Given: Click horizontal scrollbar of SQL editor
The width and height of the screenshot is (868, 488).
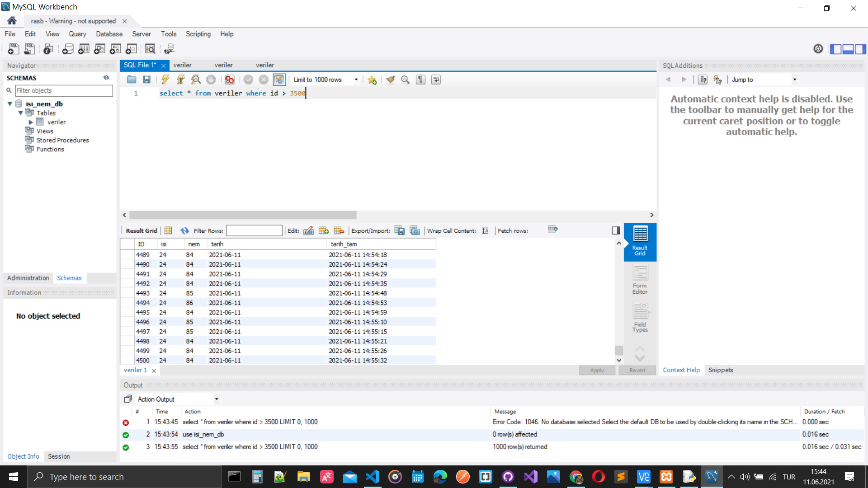Looking at the screenshot, I should coord(243,215).
